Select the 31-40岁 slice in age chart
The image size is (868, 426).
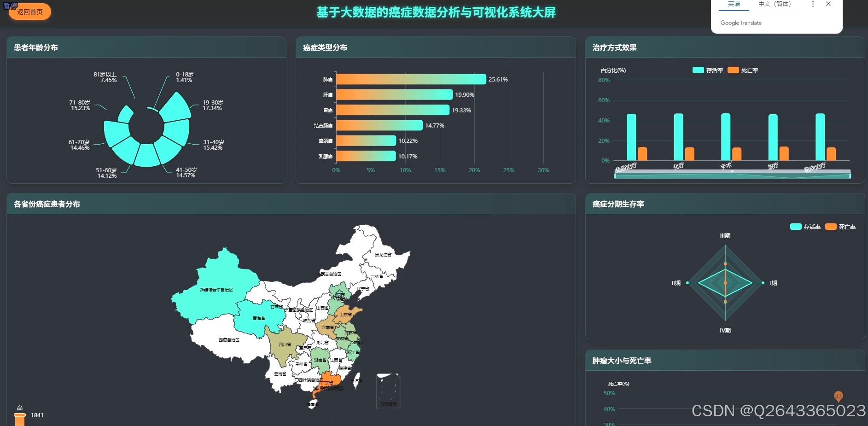(x=177, y=133)
